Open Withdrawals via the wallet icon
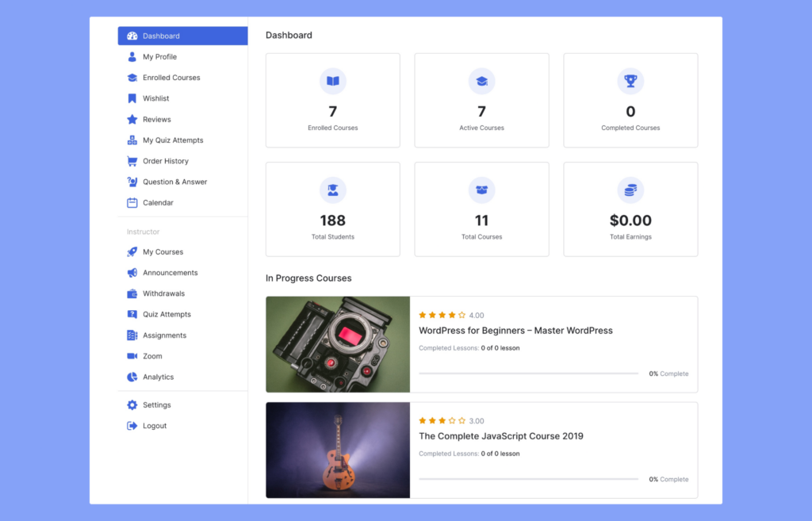 point(130,293)
